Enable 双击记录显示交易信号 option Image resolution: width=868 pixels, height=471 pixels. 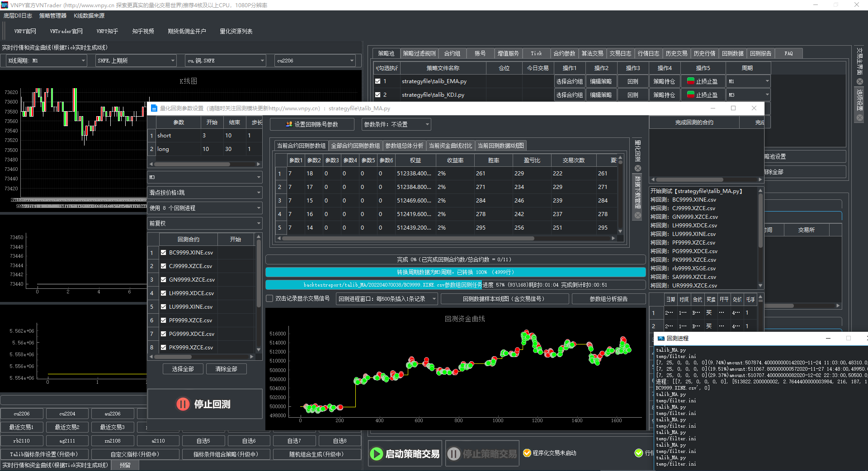click(x=269, y=298)
